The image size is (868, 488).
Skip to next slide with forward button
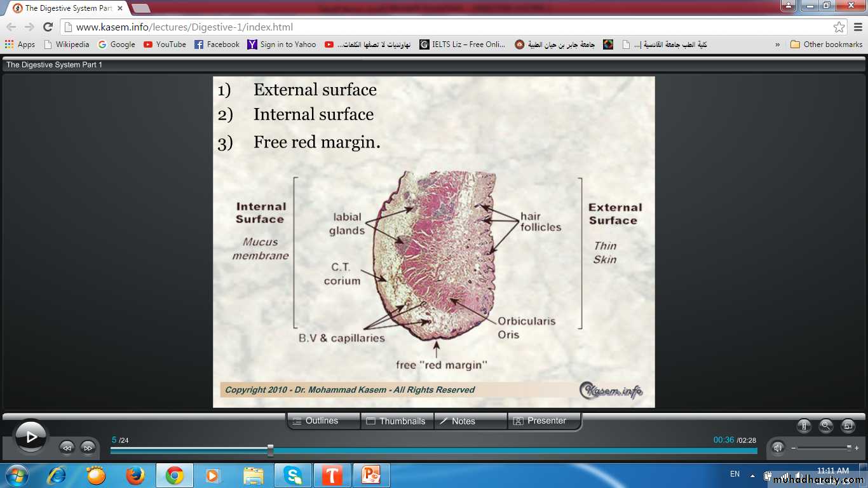pos(88,447)
